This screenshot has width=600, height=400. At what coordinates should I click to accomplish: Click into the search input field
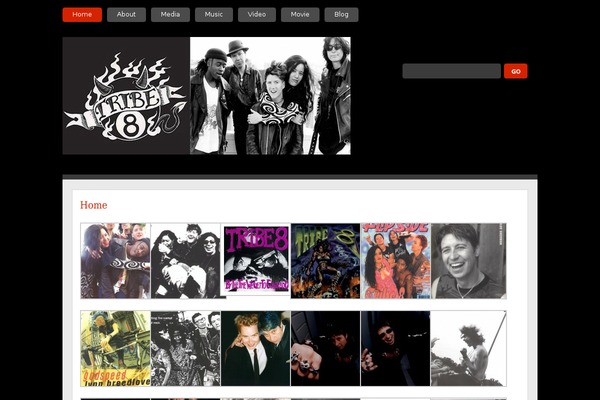(x=452, y=71)
